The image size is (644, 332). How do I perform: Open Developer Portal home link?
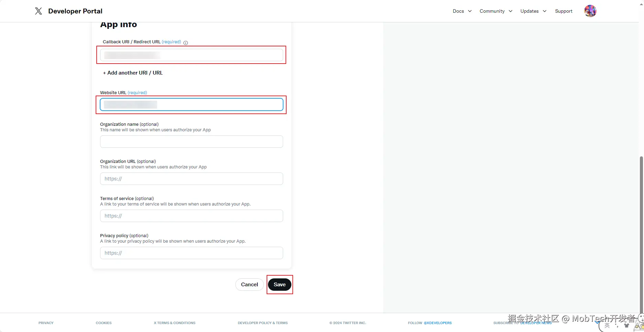click(75, 11)
